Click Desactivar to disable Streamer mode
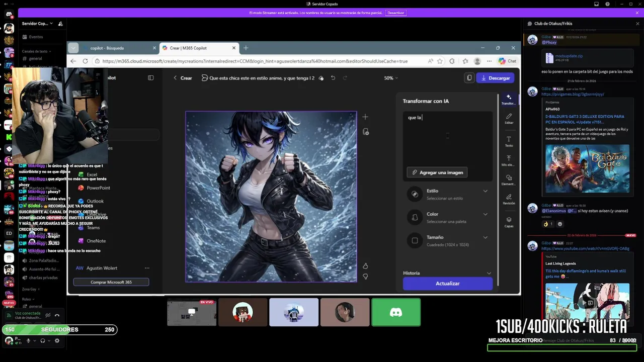Screen dimensions: 644x362 396,13
